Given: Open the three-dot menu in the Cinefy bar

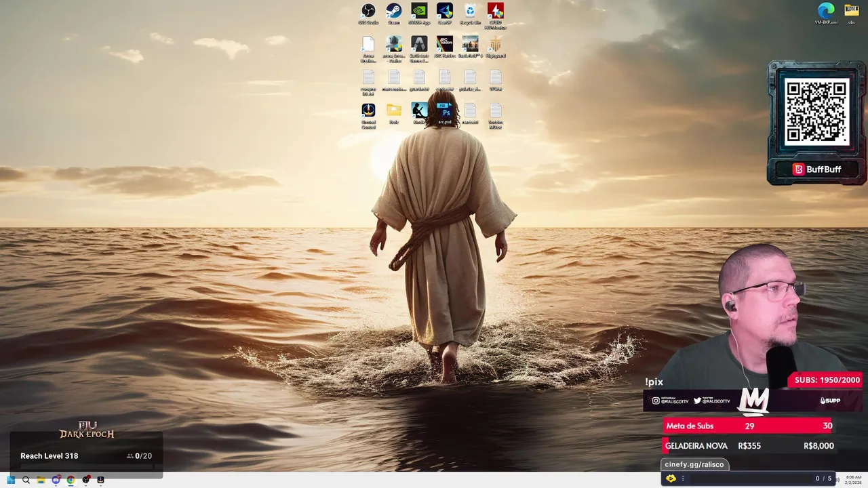Looking at the screenshot, I should (x=683, y=479).
